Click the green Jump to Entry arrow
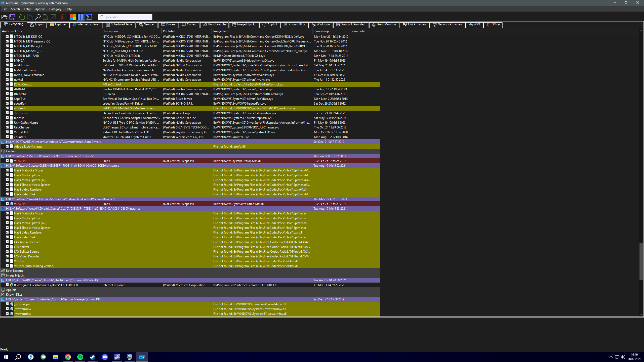The height and width of the screenshot is (362, 644). click(53, 17)
